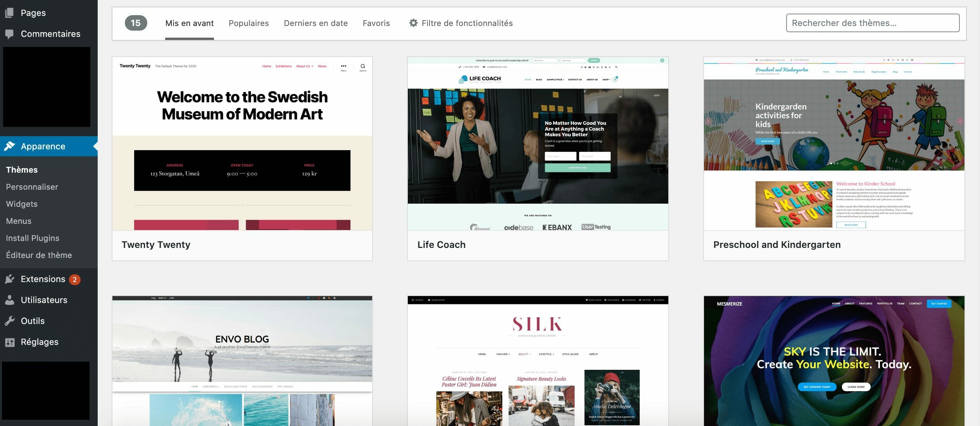The image size is (980, 426).
Task: Click the 15 theme count badge
Action: (136, 23)
